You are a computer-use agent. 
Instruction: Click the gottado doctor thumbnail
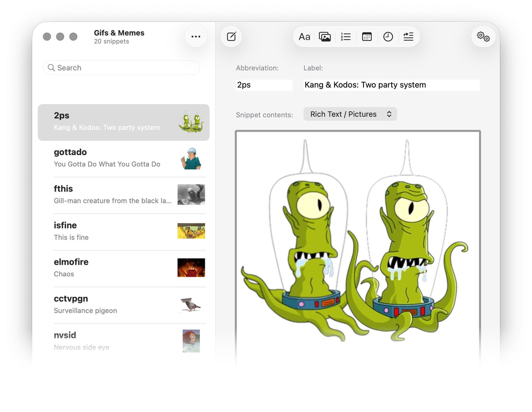pos(191,158)
